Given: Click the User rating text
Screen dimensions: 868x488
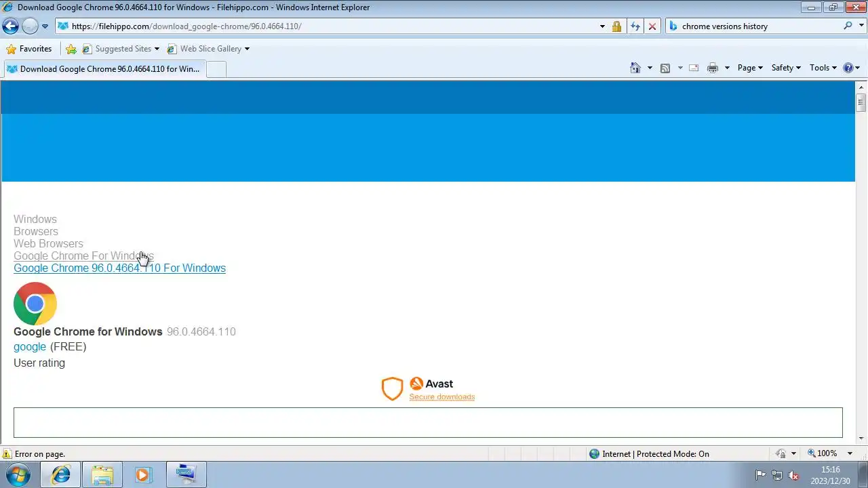Looking at the screenshot, I should click(39, 363).
